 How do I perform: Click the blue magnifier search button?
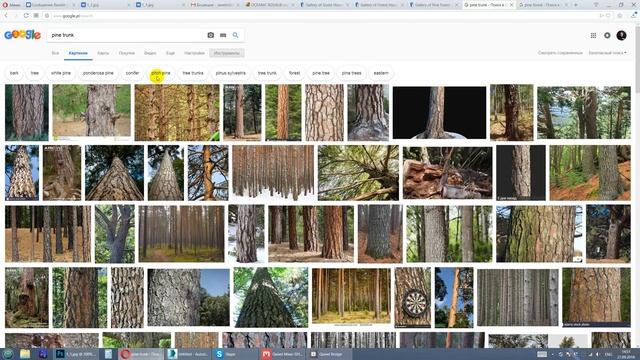coord(236,35)
